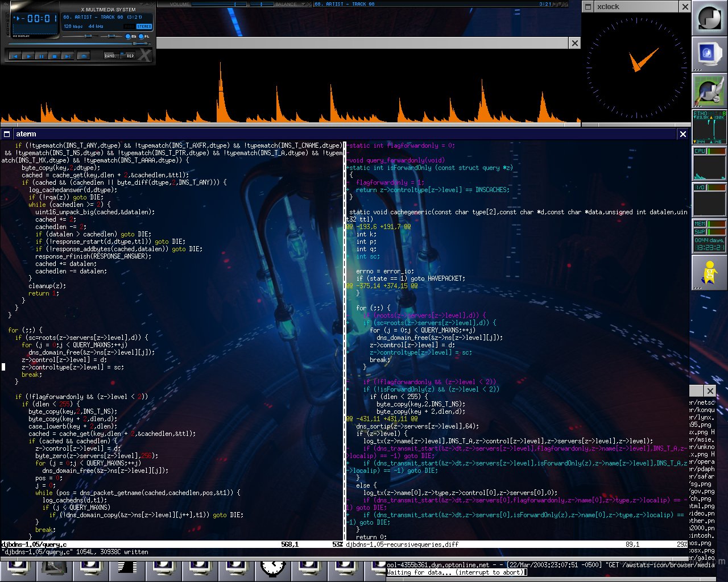Toggle the XMMS EQ equalizer window
This screenshot has height=582, width=728.
(x=128, y=36)
